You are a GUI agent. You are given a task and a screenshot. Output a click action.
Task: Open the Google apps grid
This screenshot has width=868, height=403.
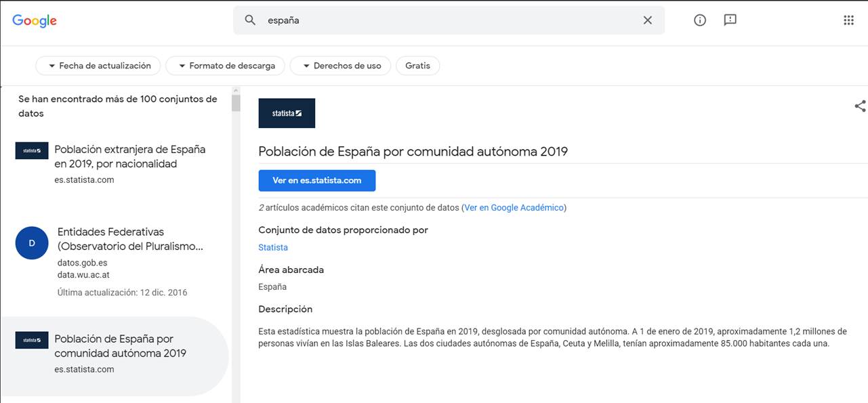coord(848,20)
